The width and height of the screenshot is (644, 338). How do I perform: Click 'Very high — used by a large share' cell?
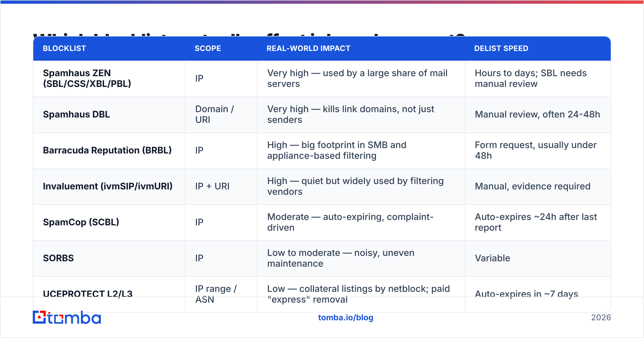point(361,79)
